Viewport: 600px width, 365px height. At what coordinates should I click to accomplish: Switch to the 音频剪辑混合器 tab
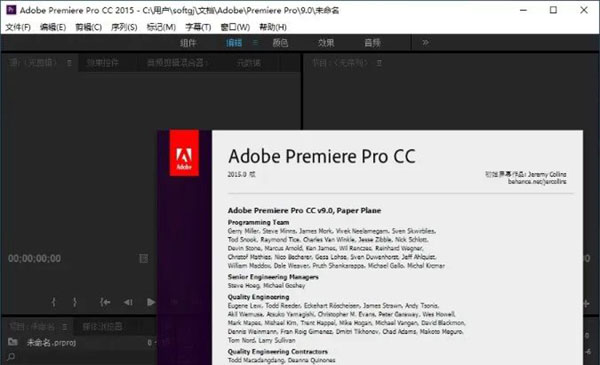pyautogui.click(x=177, y=63)
